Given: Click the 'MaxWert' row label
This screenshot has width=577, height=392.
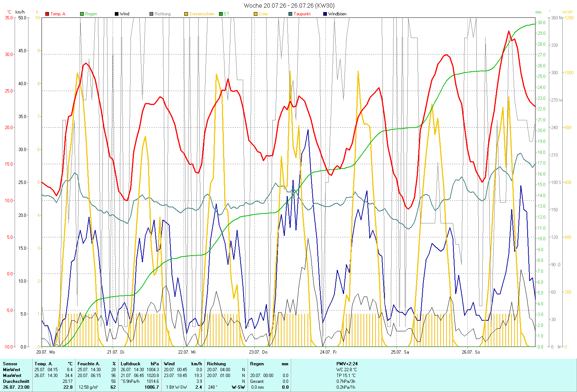Looking at the screenshot, I should click(12, 376).
